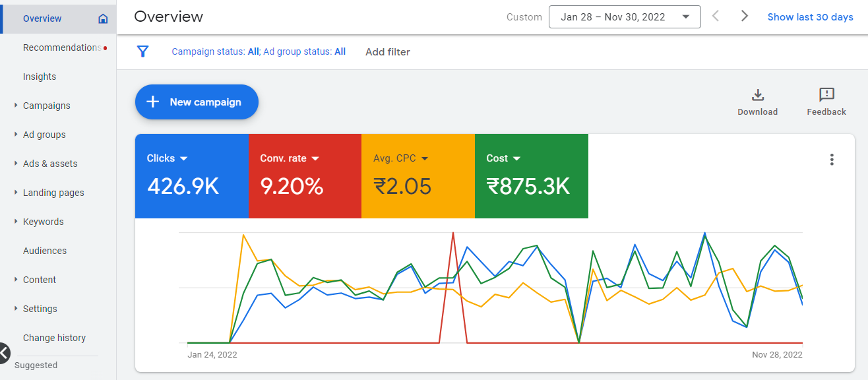Click the Overview page heading
Image resolution: width=868 pixels, height=380 pixels.
tap(169, 16)
